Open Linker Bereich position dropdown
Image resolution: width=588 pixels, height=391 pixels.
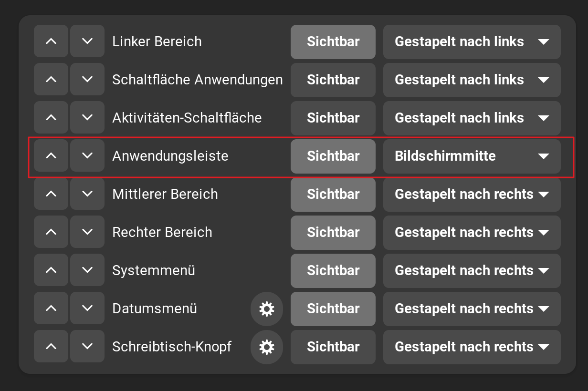472,41
